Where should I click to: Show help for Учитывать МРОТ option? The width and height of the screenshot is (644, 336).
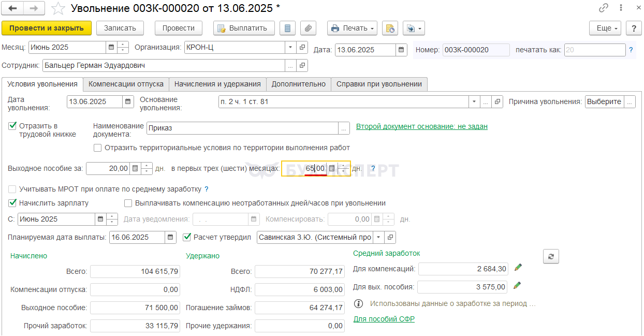point(207,189)
